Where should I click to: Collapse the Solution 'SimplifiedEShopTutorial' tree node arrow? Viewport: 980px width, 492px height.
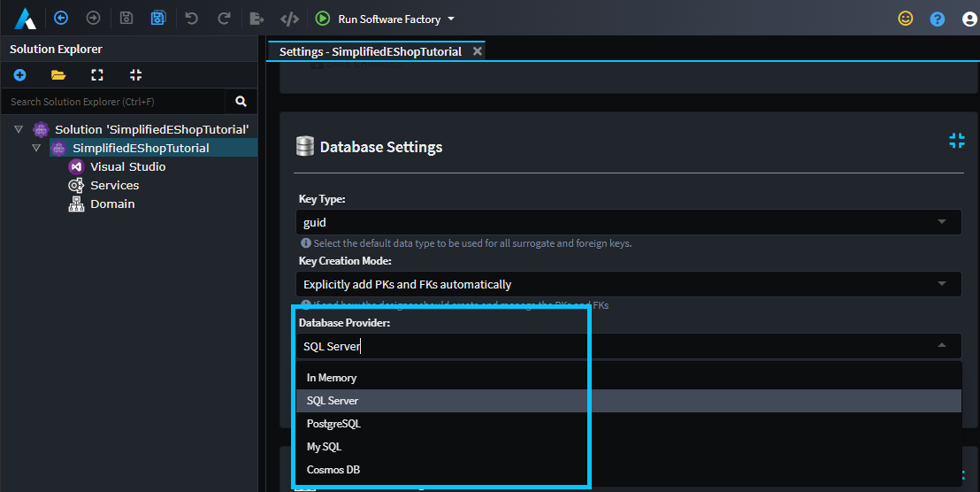coord(19,129)
